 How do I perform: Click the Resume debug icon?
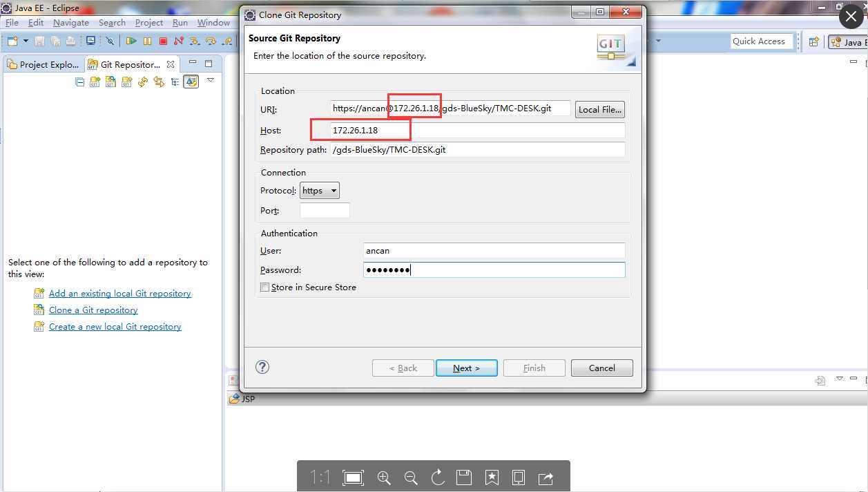[x=132, y=41]
